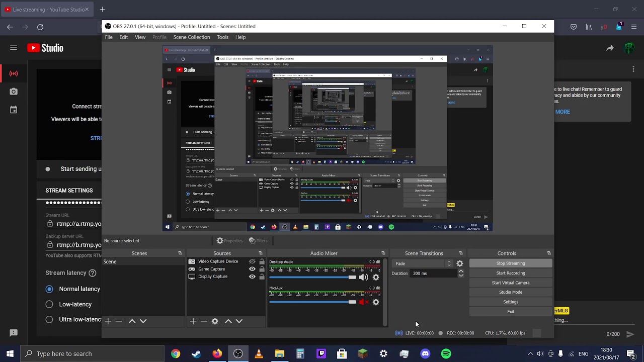Screen dimensions: 644x362
Task: Open the Manage calendar icon in YouTube sidebar
Action: (14, 110)
